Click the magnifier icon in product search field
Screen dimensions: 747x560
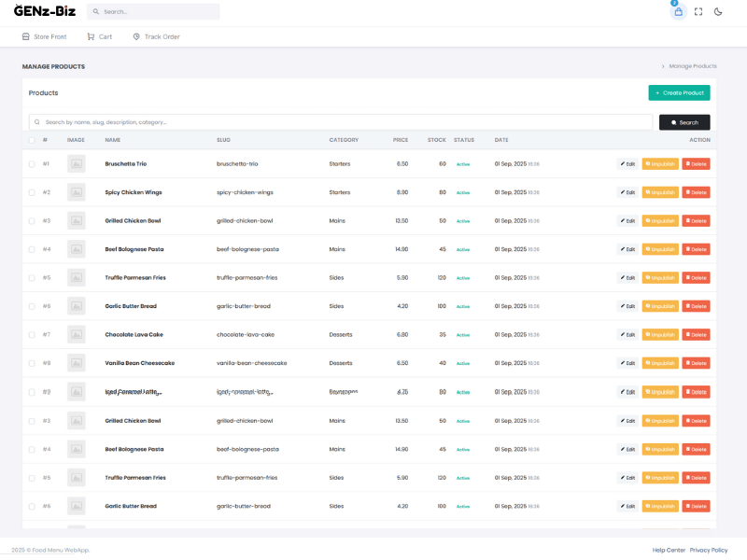(x=36, y=122)
